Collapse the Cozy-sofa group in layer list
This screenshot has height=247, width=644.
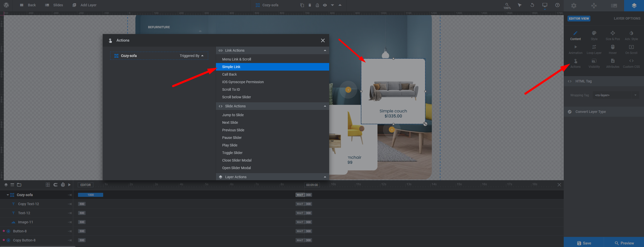(x=8, y=195)
